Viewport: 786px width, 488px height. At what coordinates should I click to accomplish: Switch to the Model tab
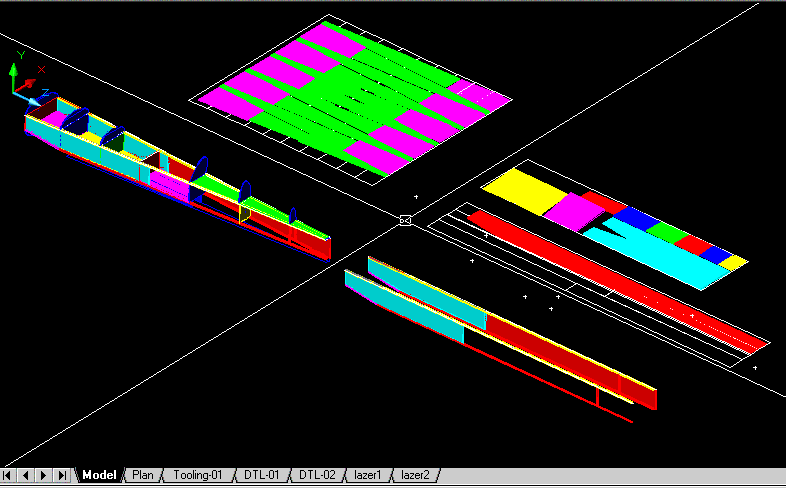click(x=99, y=475)
